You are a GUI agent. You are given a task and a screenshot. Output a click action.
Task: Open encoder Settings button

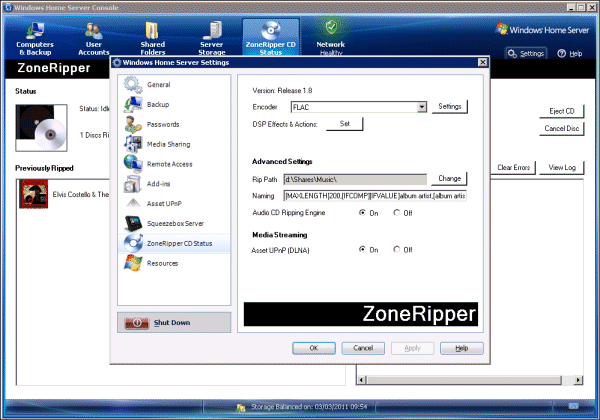[450, 106]
